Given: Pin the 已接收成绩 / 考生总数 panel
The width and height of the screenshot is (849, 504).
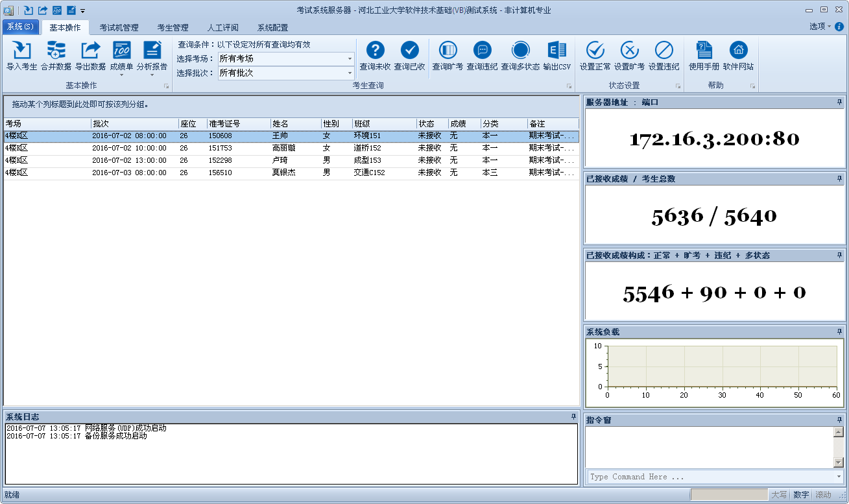Looking at the screenshot, I should 839,179.
